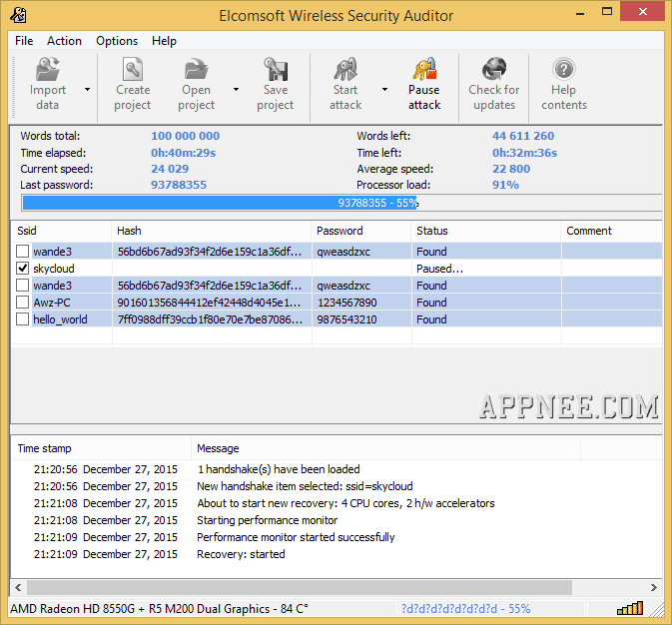Click the Words left value 44 611 260
This screenshot has width=672, height=625.
click(523, 136)
